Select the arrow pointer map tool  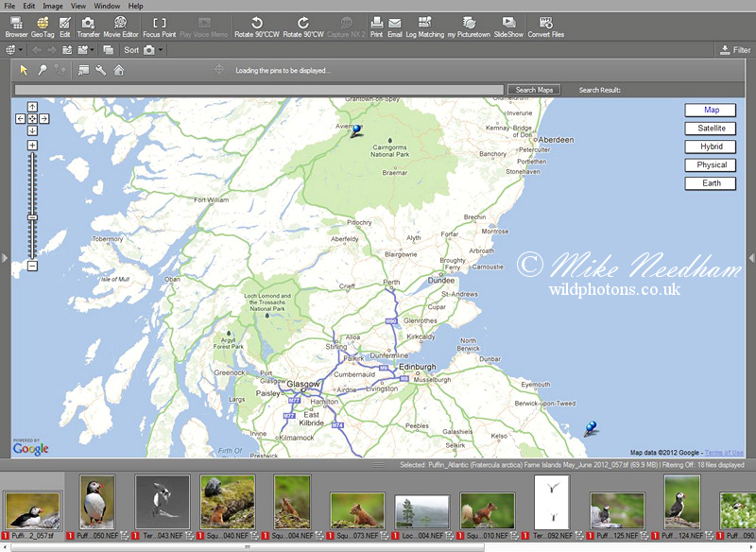click(x=24, y=70)
